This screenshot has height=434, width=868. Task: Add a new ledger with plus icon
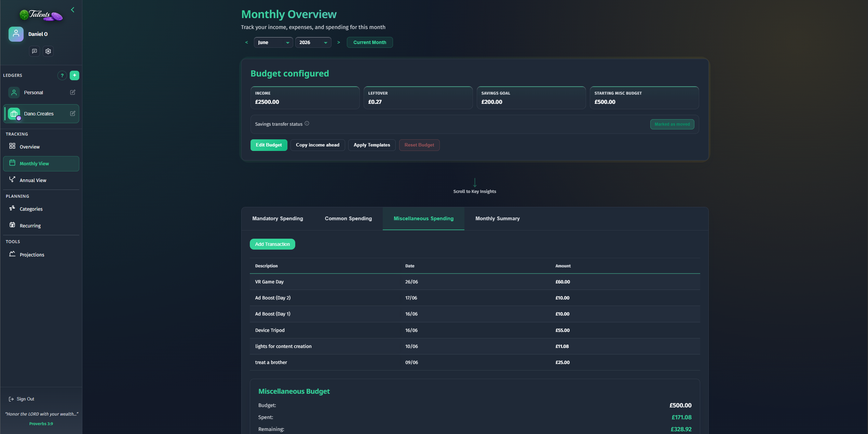[x=74, y=75]
